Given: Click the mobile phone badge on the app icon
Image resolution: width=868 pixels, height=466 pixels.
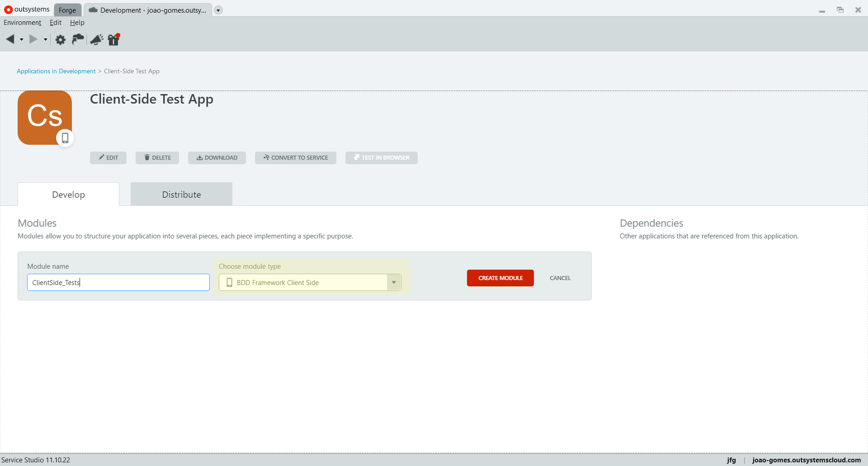Looking at the screenshot, I should [x=66, y=138].
